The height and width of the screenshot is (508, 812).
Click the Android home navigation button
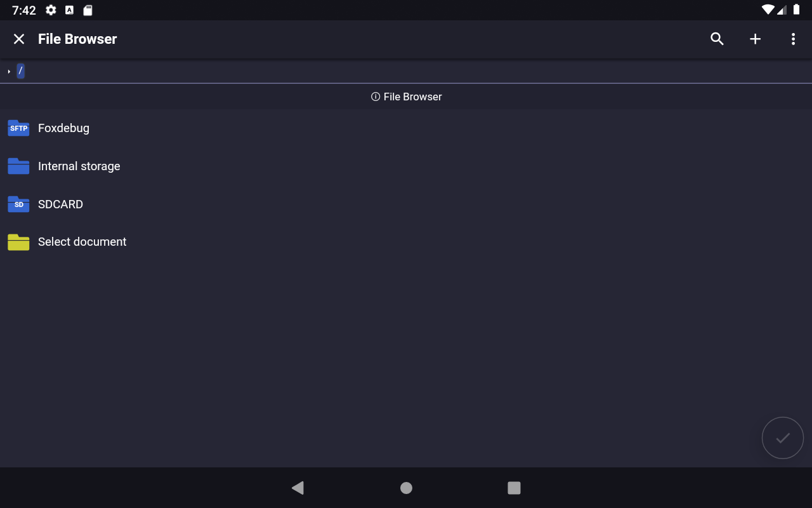[x=406, y=488]
